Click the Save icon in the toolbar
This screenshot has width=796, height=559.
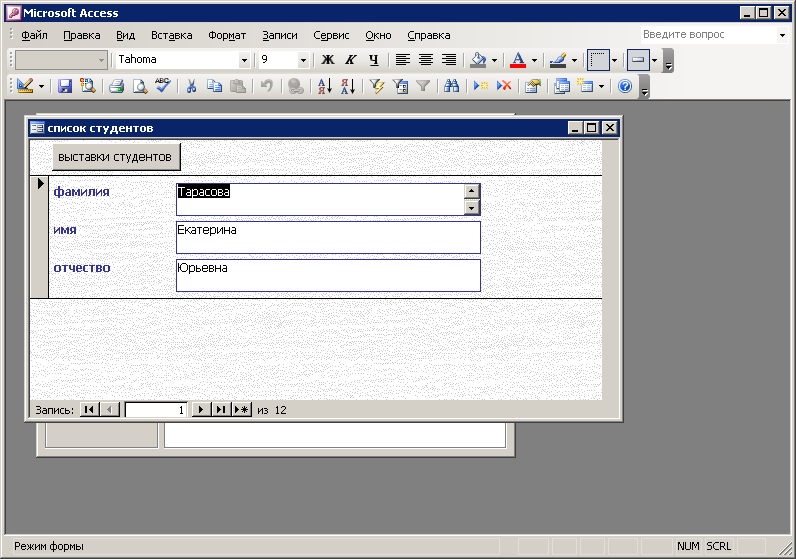[x=64, y=86]
